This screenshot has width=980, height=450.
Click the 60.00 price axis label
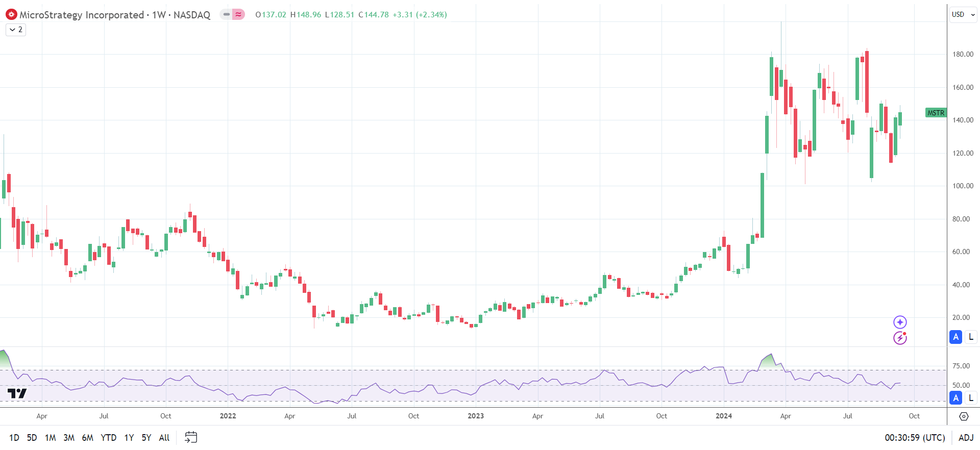tap(961, 252)
